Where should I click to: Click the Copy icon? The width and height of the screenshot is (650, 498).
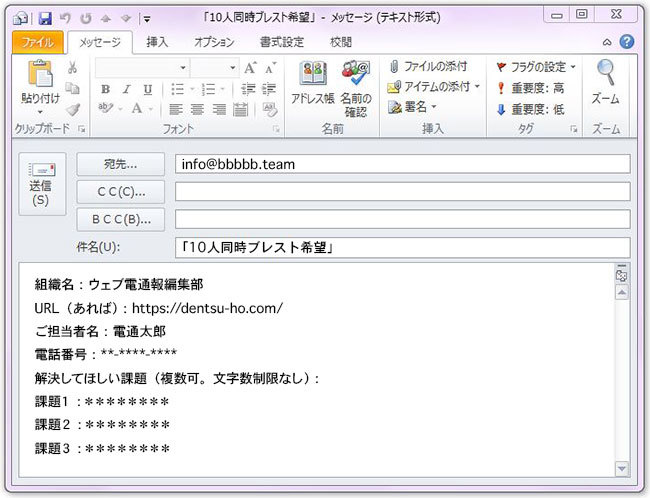click(73, 88)
